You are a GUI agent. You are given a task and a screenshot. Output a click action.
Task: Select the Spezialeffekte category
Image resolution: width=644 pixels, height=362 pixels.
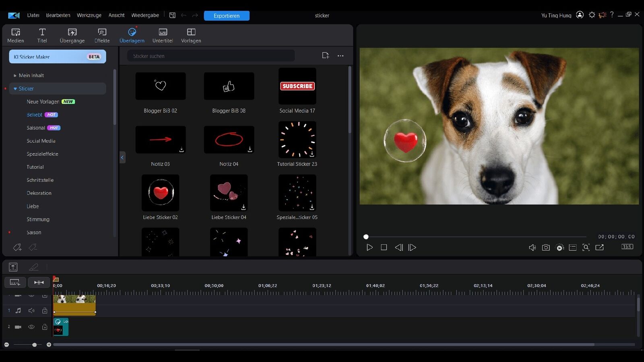coord(42,154)
